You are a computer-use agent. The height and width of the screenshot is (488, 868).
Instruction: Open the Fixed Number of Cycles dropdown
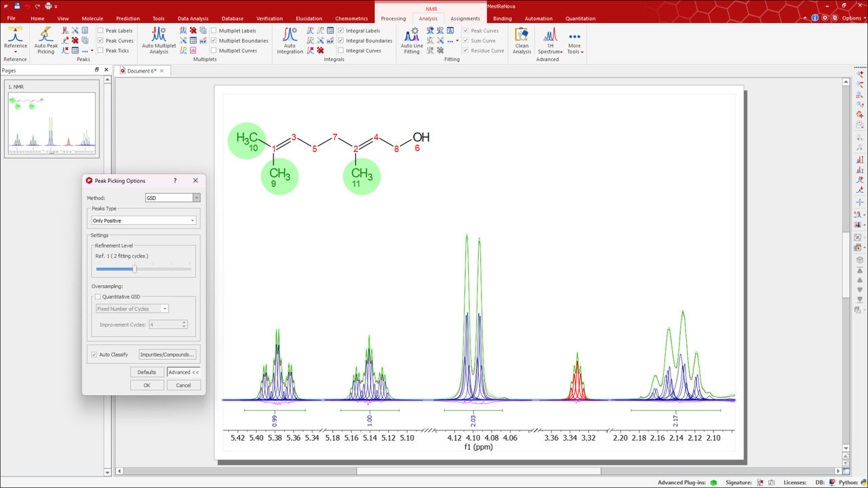tap(132, 308)
